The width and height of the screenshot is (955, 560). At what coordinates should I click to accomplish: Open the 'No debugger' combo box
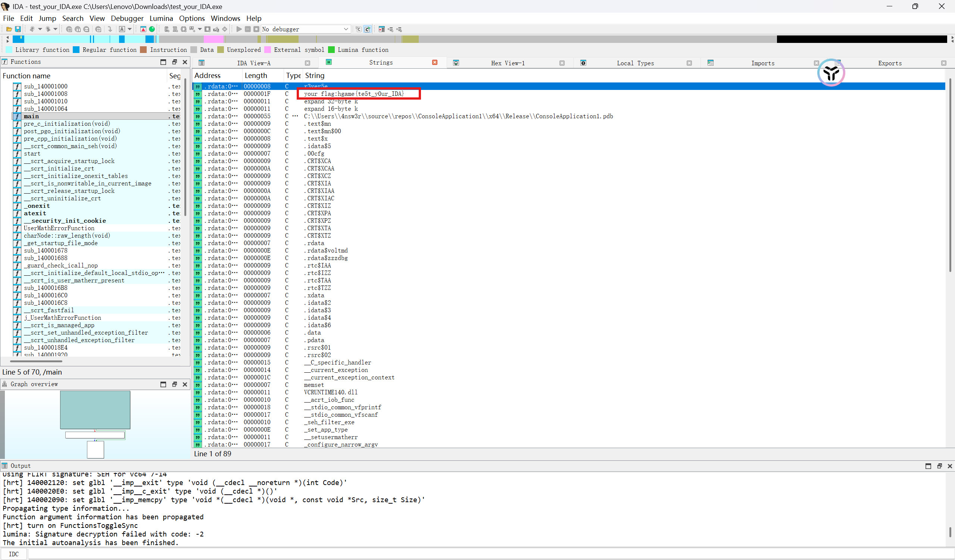305,29
